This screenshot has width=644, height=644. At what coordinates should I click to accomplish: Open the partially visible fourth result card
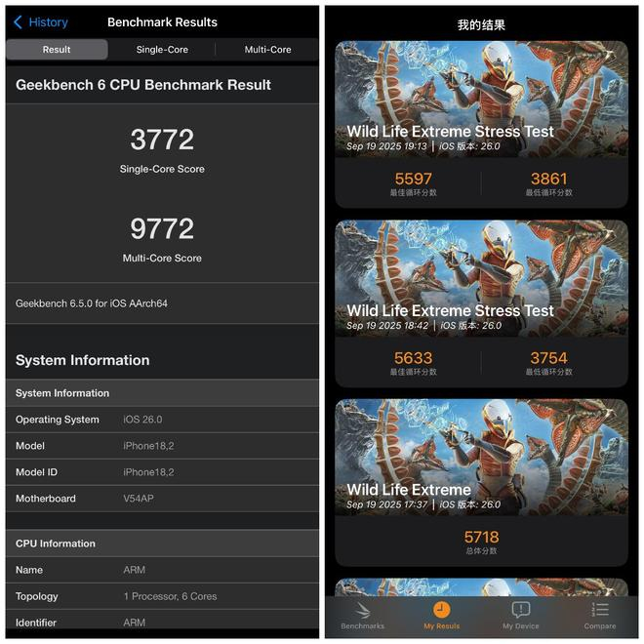[481, 587]
